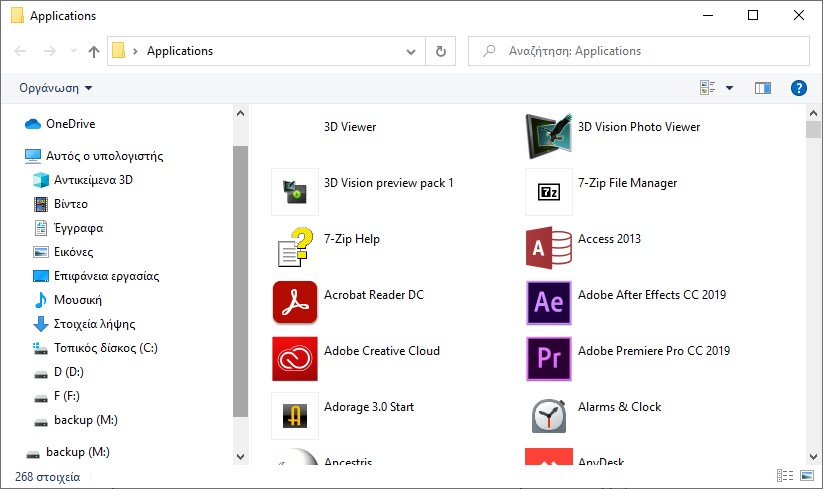
Task: Click the Access 2013 label
Action: click(x=609, y=239)
